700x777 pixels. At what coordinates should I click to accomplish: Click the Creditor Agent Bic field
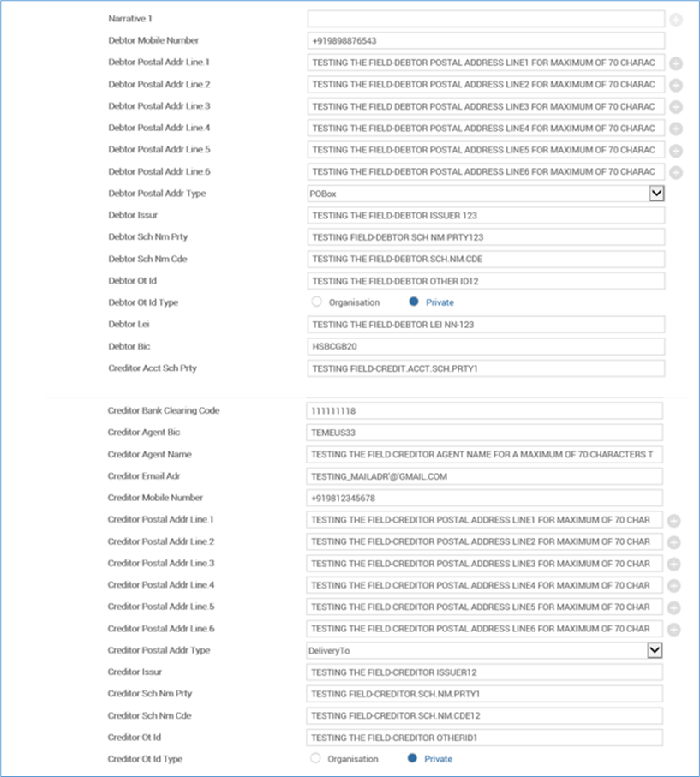[485, 433]
